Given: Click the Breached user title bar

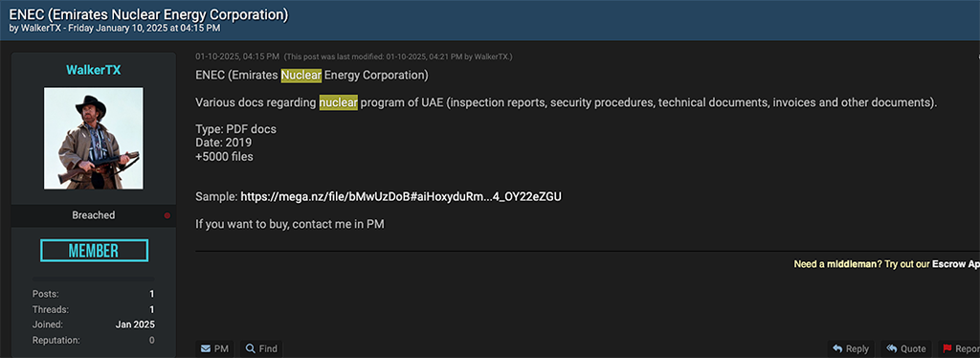Looking at the screenshot, I should (x=93, y=215).
